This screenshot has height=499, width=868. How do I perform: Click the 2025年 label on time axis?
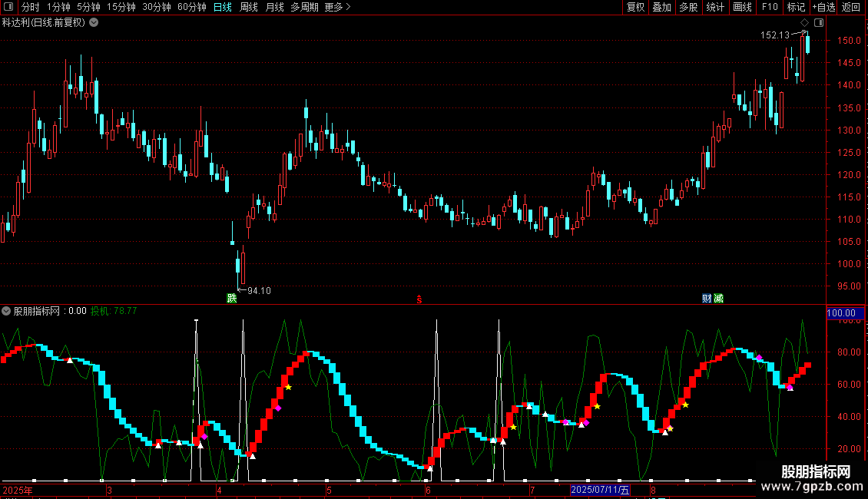tap(18, 490)
